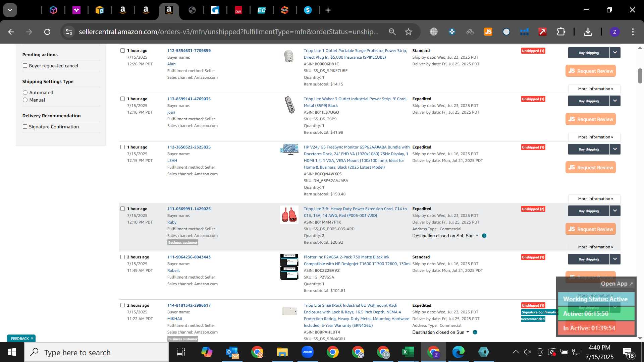Open buyer name link Robert
Screen dimensions: 644x362
173,270
